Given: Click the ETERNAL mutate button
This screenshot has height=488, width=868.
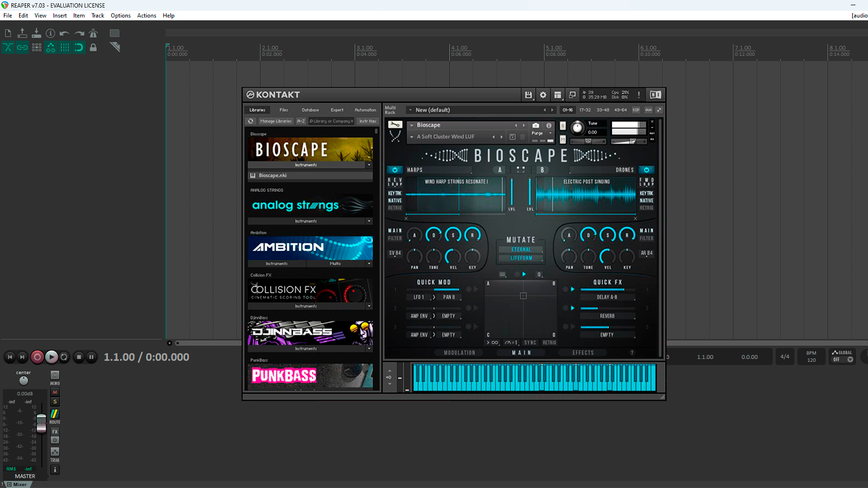Looking at the screenshot, I should point(521,250).
